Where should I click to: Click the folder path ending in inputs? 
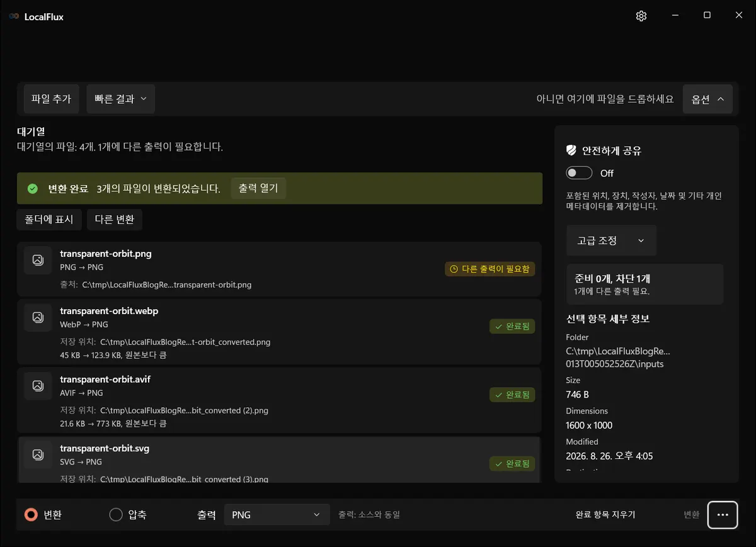(x=617, y=358)
